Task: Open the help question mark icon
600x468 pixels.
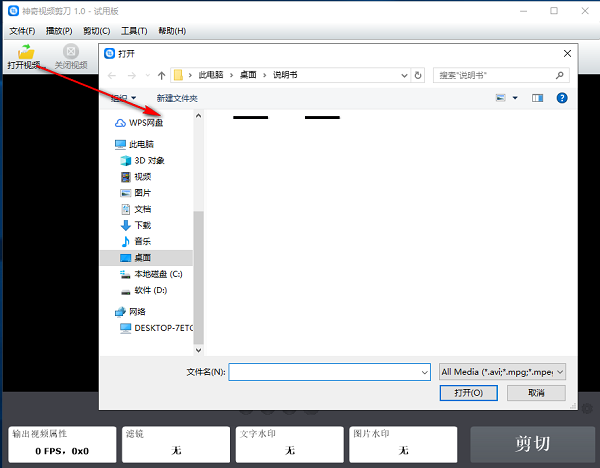Action: (x=562, y=98)
